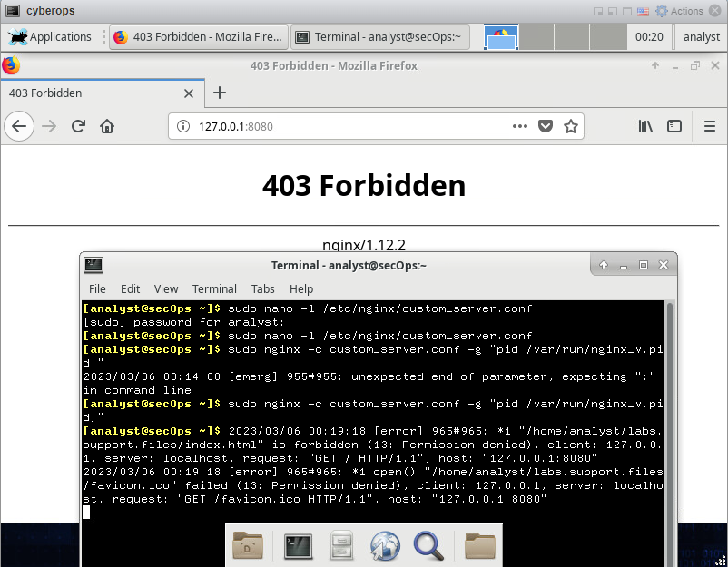Open Firefox Library icon
Screen dimensions: 728x567
click(645, 126)
